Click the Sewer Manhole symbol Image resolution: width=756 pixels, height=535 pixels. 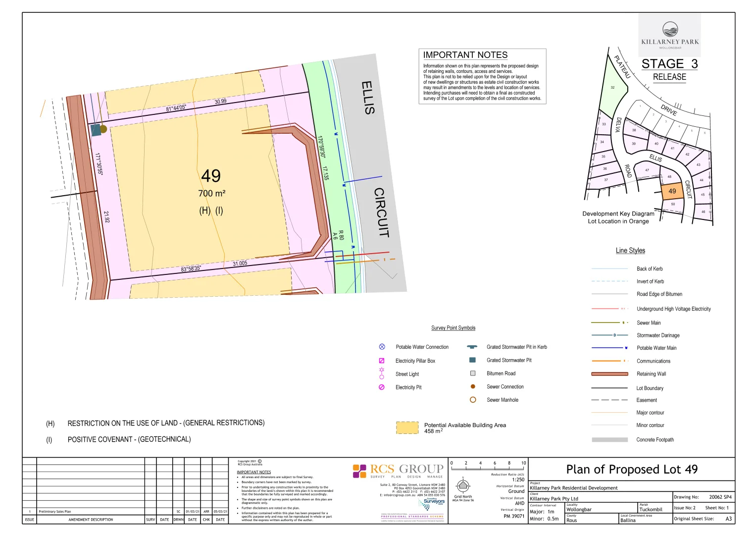click(473, 400)
